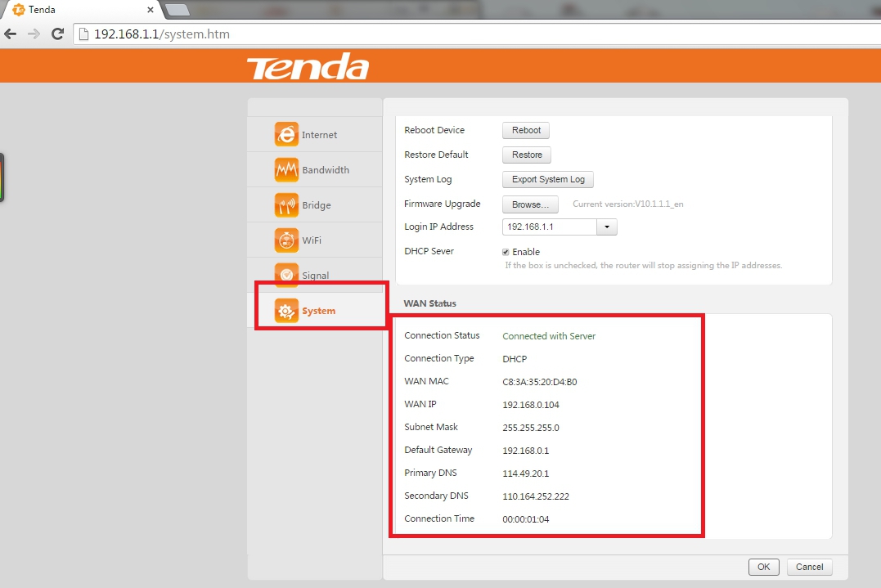Open the WiFi icon in sidebar

(286, 240)
